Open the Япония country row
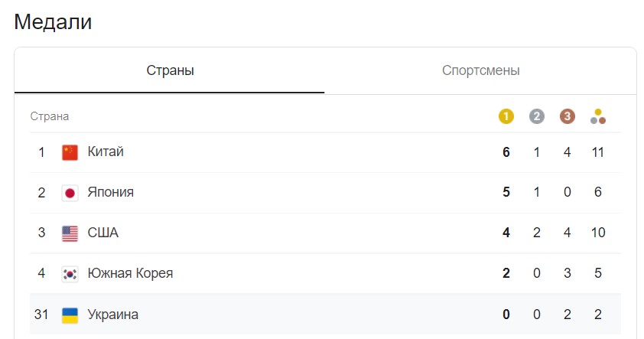Screen dimensions: 644x339 pos(325,193)
